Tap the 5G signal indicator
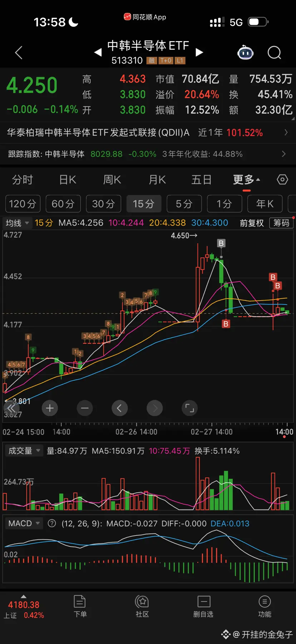Image resolution: width=296 pixels, height=644 pixels. [x=236, y=23]
